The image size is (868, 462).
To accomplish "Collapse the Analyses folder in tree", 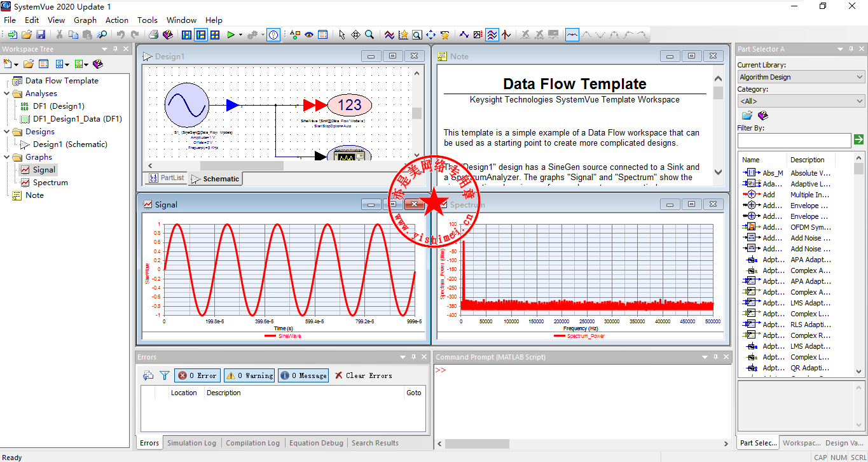I will (x=7, y=94).
